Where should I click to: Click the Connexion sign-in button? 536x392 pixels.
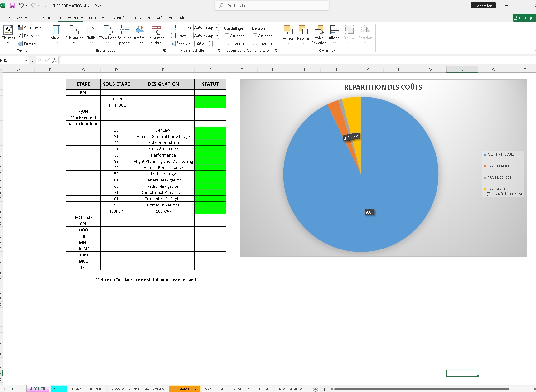483,6
